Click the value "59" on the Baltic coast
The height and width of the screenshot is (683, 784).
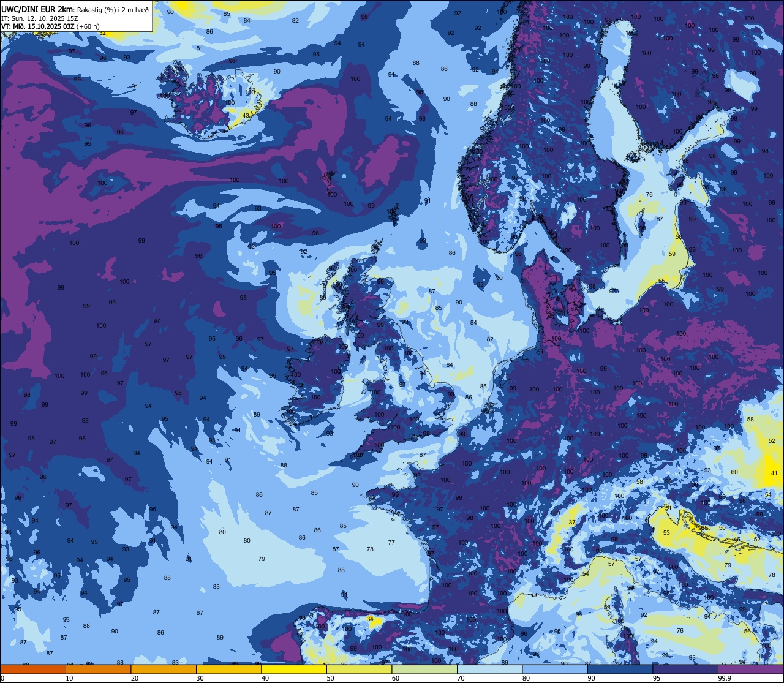click(x=672, y=254)
